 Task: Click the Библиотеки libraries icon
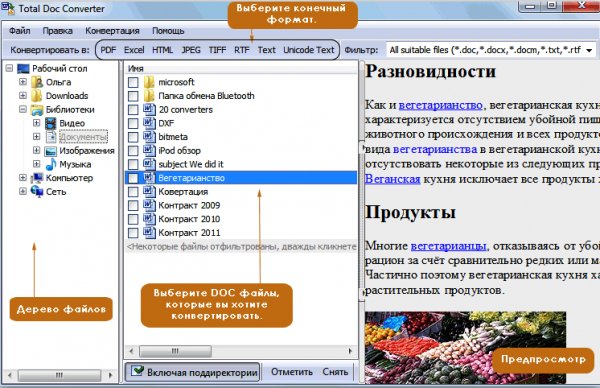coord(37,109)
